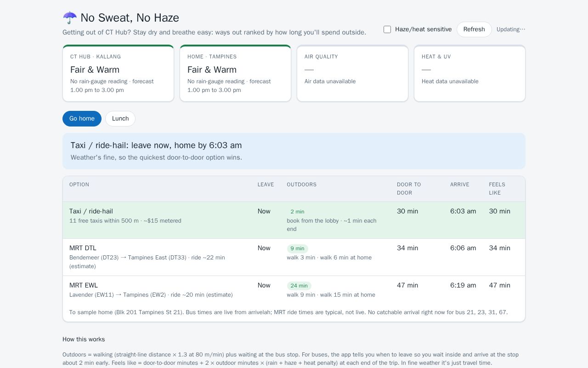
Task: Click the sample home footnote text
Action: click(x=288, y=312)
